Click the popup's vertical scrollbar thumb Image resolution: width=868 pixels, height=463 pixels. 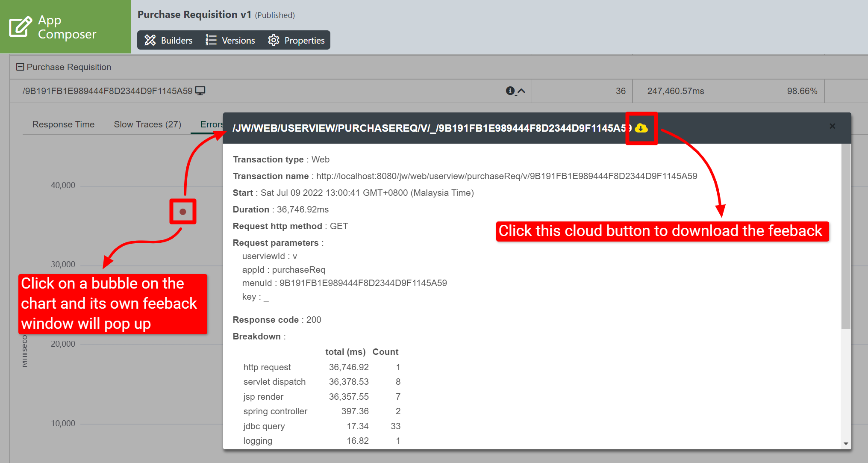[846, 235]
